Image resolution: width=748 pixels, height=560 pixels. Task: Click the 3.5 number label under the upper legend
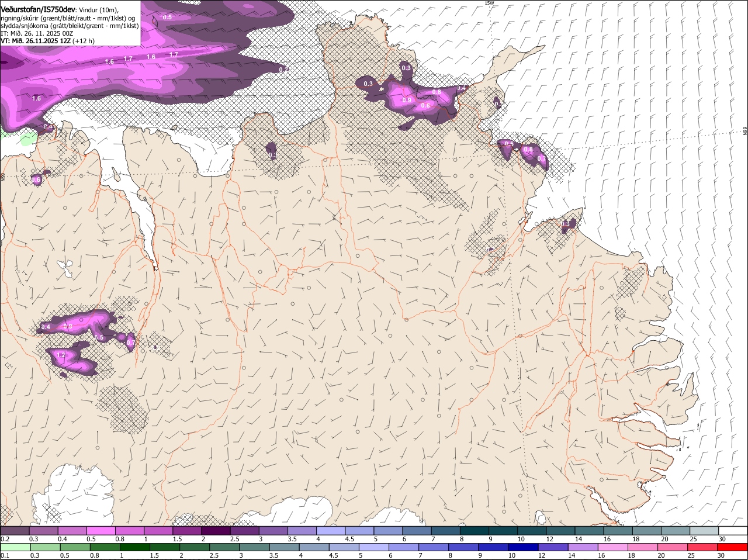tap(292, 539)
